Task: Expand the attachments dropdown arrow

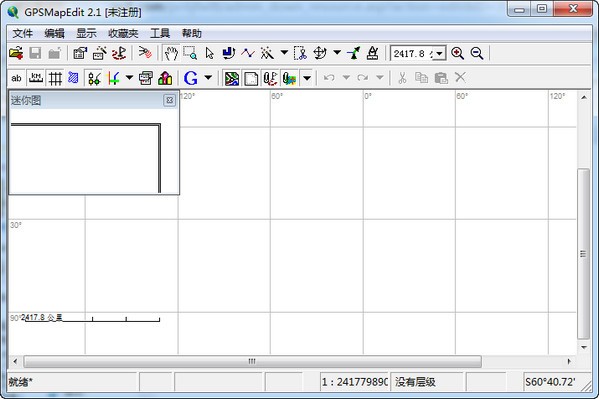Action: coord(307,78)
